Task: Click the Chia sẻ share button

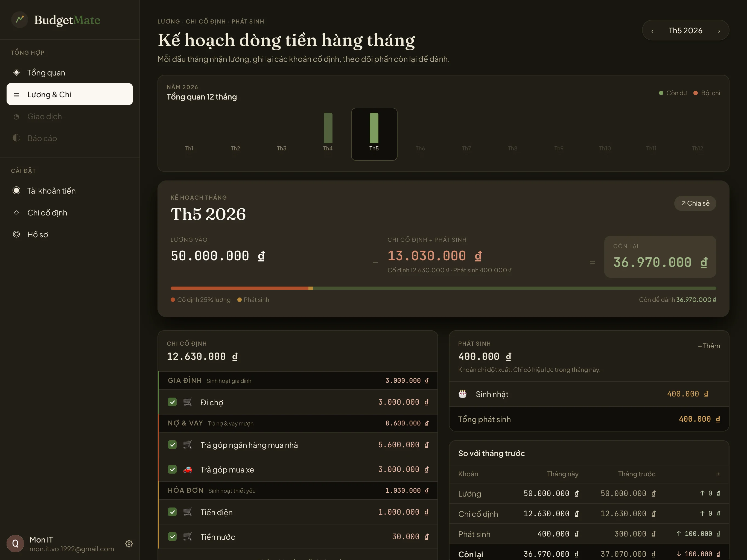Action: click(695, 203)
